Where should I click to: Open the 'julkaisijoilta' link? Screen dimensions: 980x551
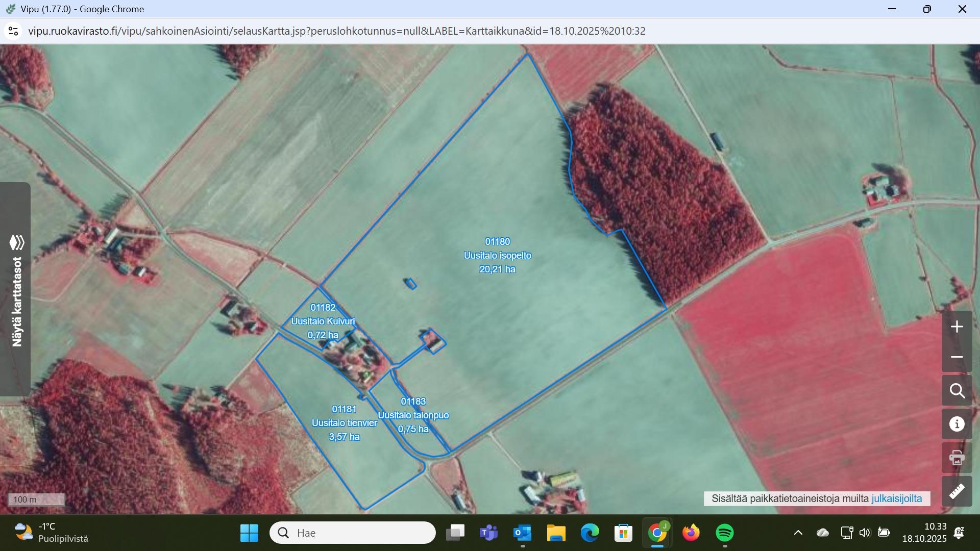896,498
